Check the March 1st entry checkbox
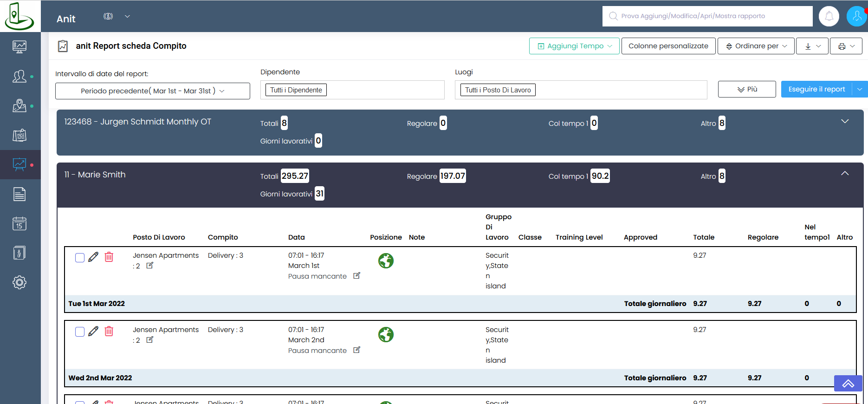The width and height of the screenshot is (868, 404). [x=80, y=258]
